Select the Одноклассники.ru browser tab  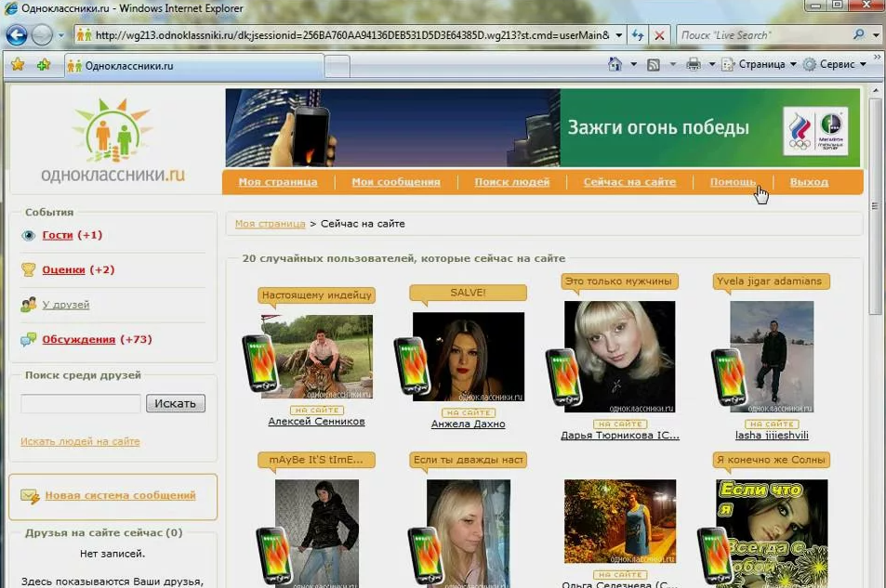(x=193, y=66)
